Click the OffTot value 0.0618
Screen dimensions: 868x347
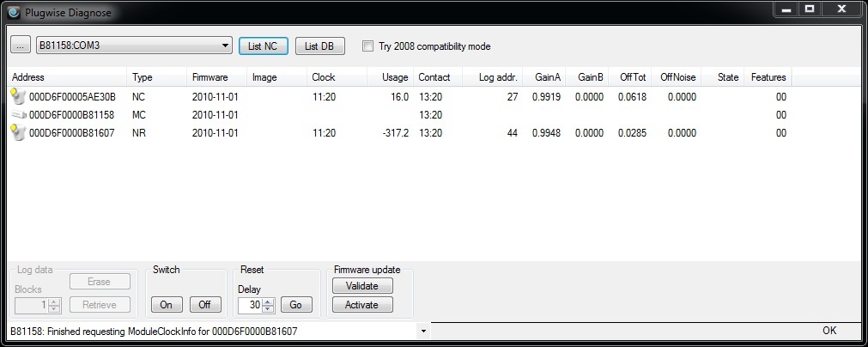pyautogui.click(x=632, y=97)
